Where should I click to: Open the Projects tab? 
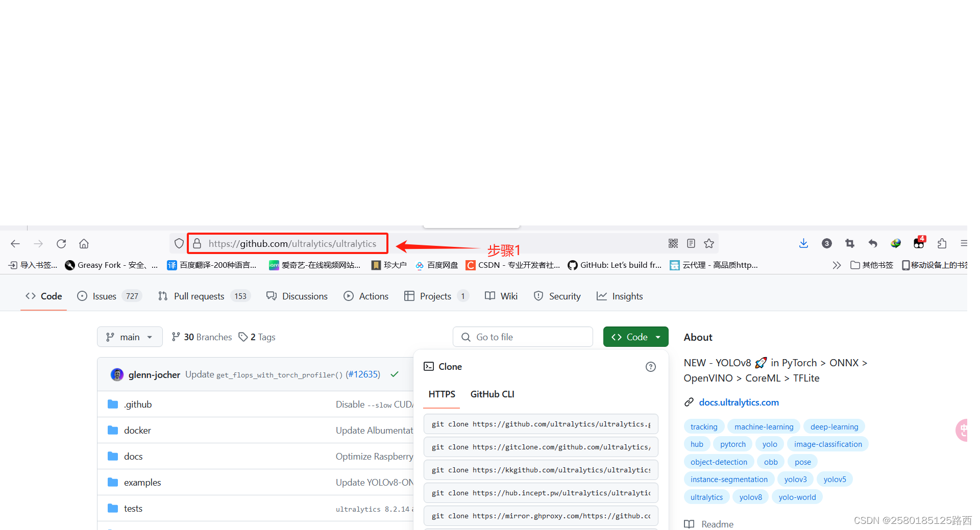436,296
